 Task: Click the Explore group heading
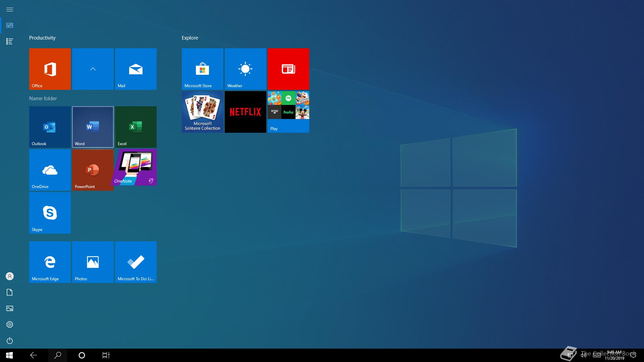[x=190, y=38]
